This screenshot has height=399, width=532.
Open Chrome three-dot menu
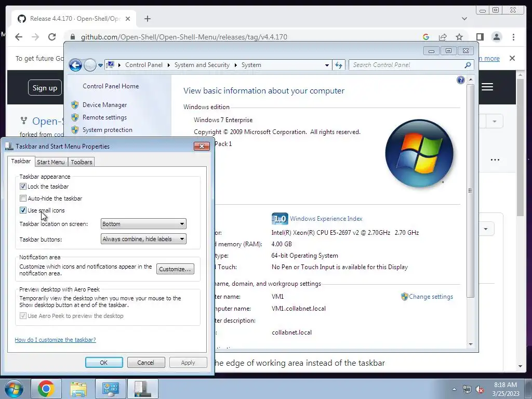pos(513,37)
